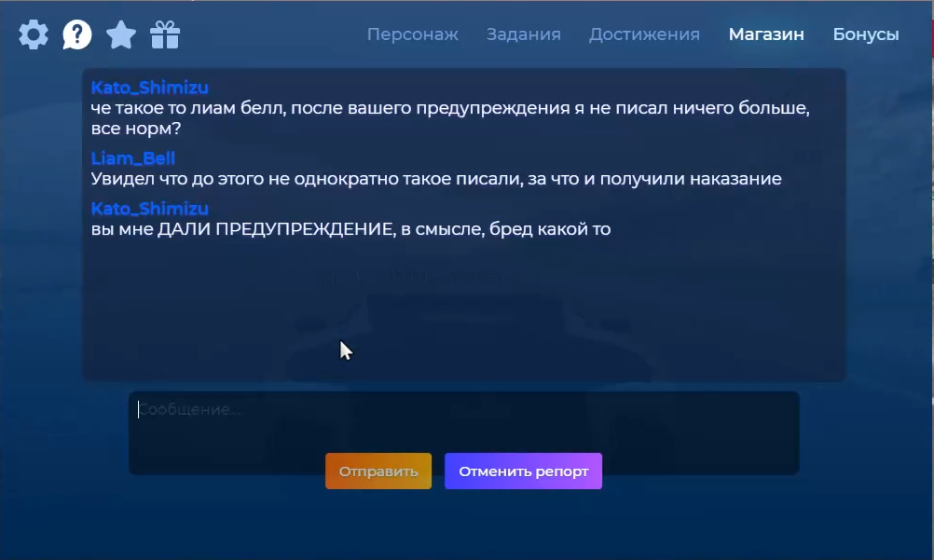
Task: Switch to the Бонусы tab
Action: 866,34
